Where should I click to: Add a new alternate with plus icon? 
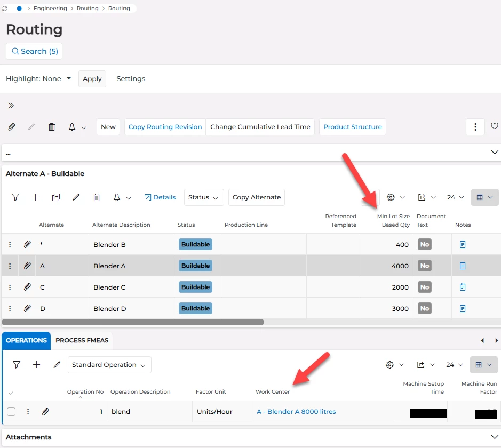[x=35, y=197]
